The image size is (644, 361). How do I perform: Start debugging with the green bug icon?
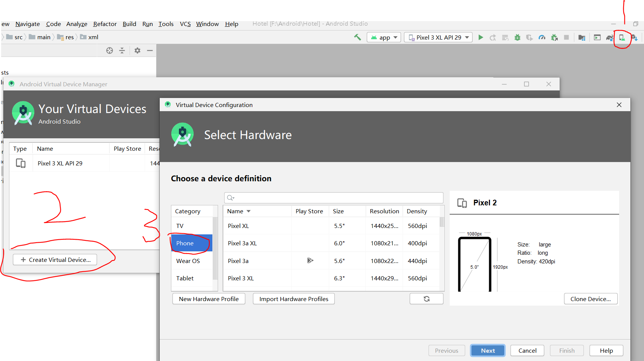point(517,37)
